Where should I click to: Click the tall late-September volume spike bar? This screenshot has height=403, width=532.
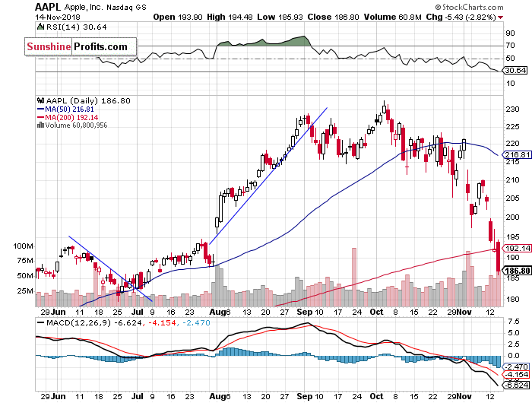(x=354, y=277)
